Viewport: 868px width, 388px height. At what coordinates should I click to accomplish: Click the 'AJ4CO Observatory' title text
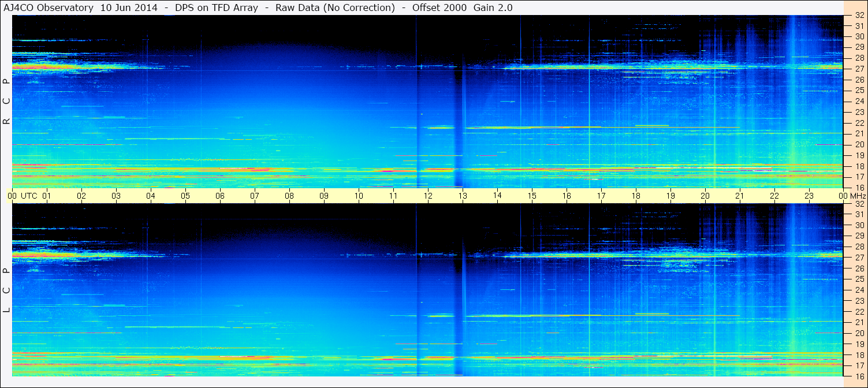point(48,8)
